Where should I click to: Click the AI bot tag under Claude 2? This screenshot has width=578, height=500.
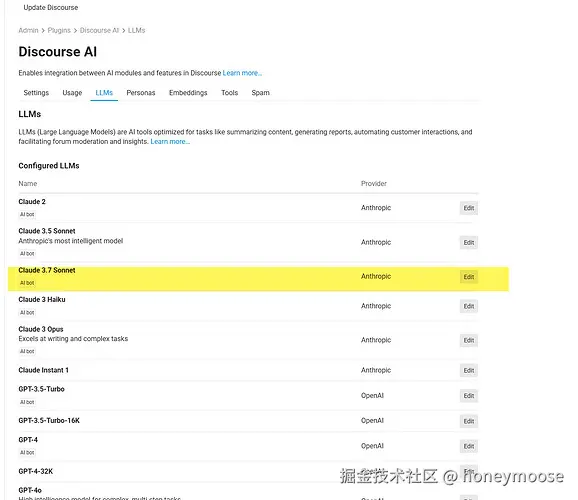[27, 214]
